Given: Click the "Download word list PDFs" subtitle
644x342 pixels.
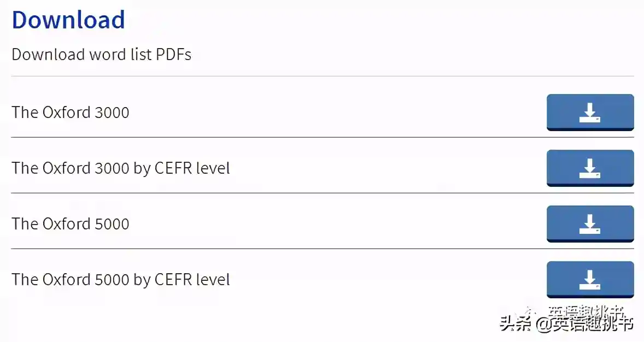Looking at the screenshot, I should [102, 55].
